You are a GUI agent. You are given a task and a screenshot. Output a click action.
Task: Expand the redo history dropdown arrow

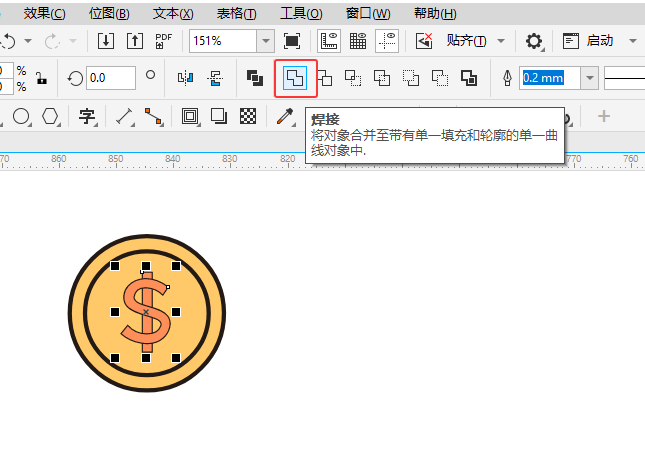(73, 41)
